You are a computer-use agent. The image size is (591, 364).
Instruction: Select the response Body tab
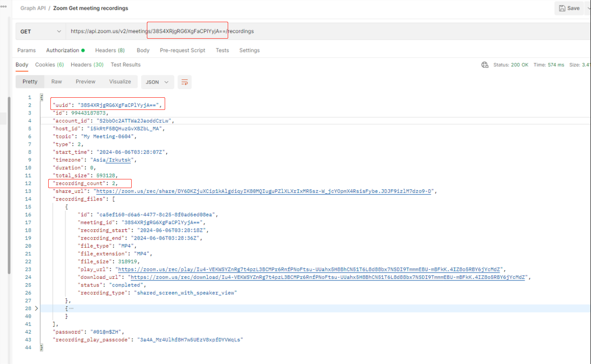click(22, 65)
